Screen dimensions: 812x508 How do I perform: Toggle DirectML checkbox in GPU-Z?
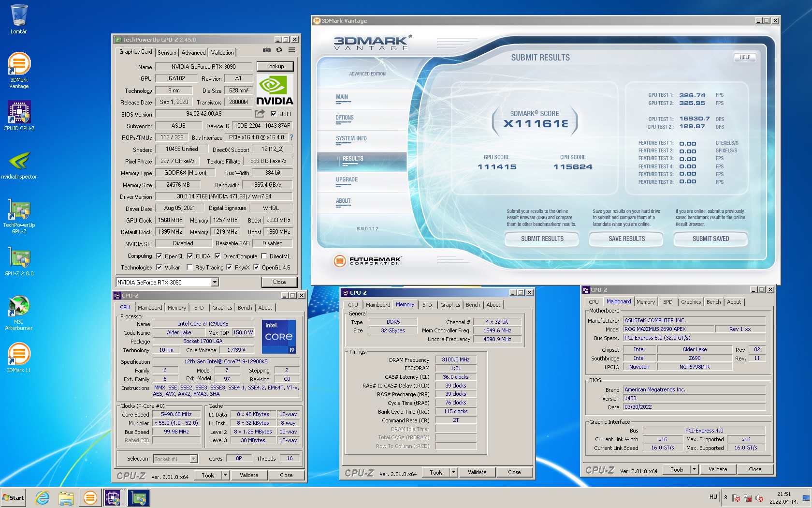(264, 256)
